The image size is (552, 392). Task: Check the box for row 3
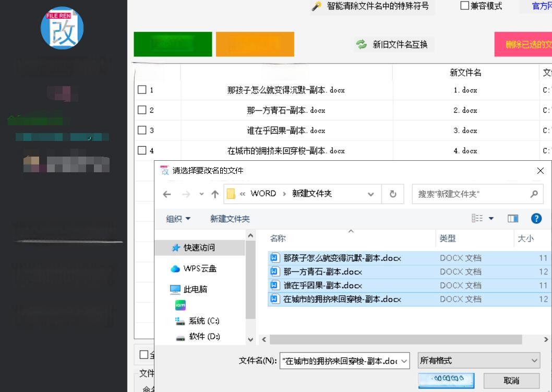(142, 130)
